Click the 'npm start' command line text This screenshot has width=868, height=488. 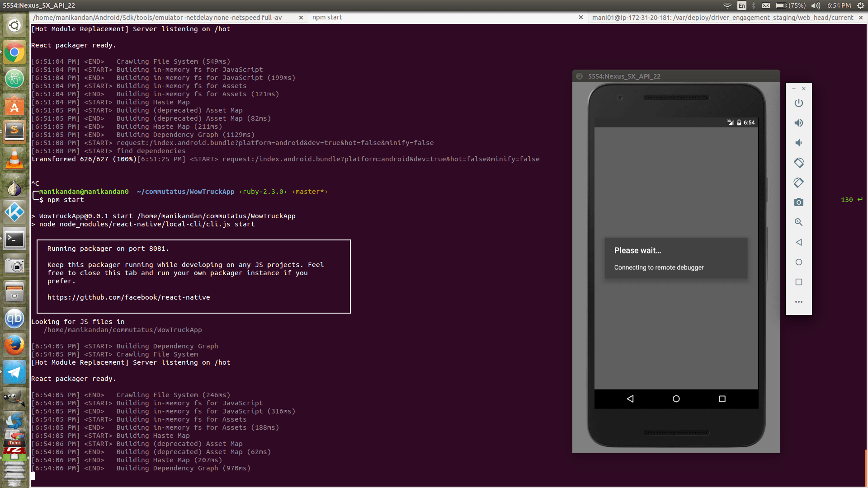tap(66, 200)
